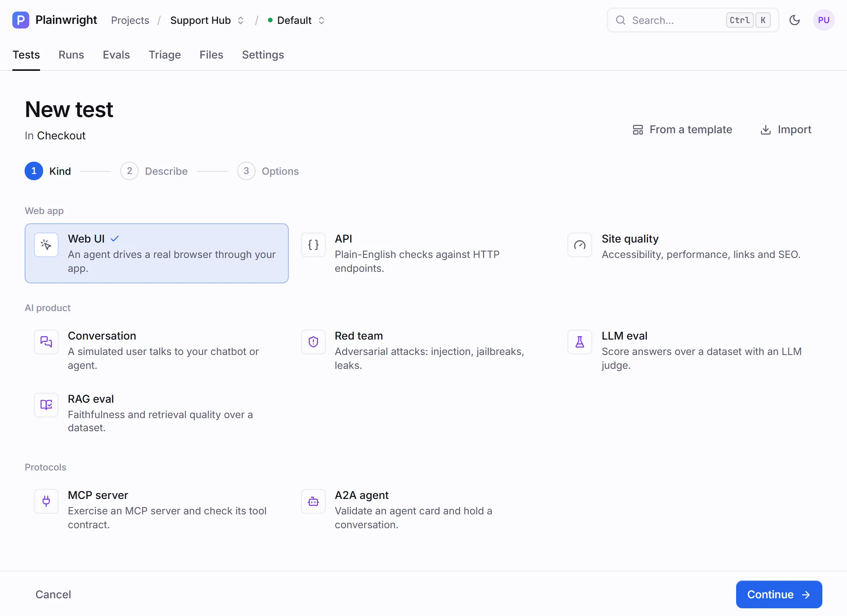Click the RAG eval book icon

click(x=46, y=405)
